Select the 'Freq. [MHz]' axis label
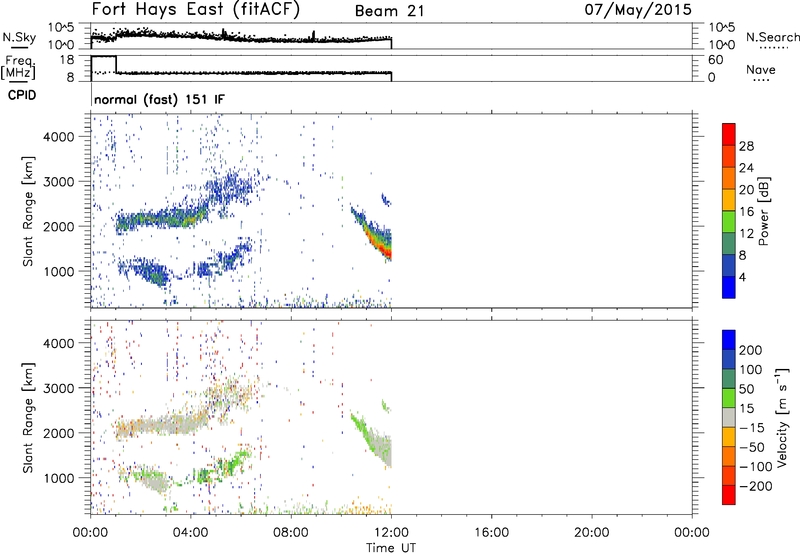Screen dimensions: 800x554 coord(18,68)
